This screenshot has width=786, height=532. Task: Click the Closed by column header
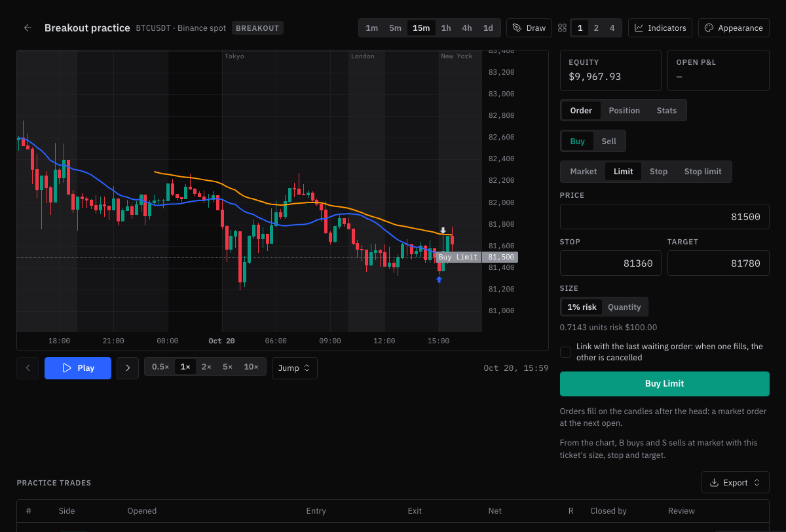point(608,511)
